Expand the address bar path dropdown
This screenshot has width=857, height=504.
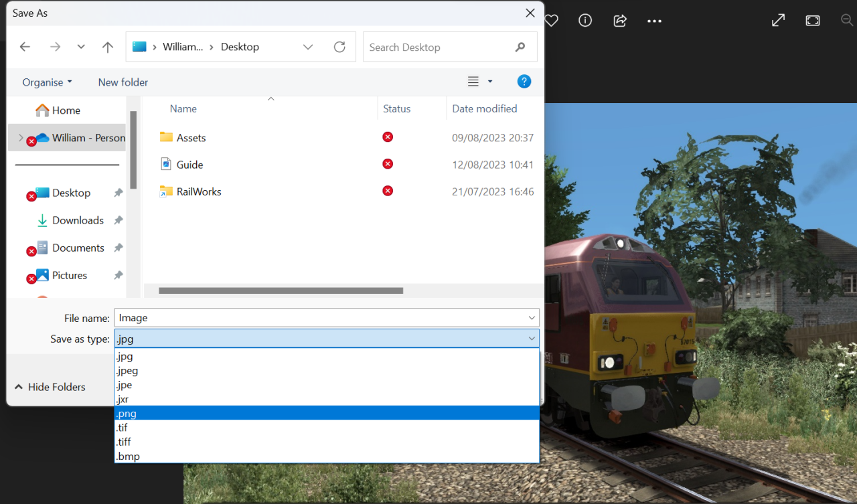click(x=308, y=47)
